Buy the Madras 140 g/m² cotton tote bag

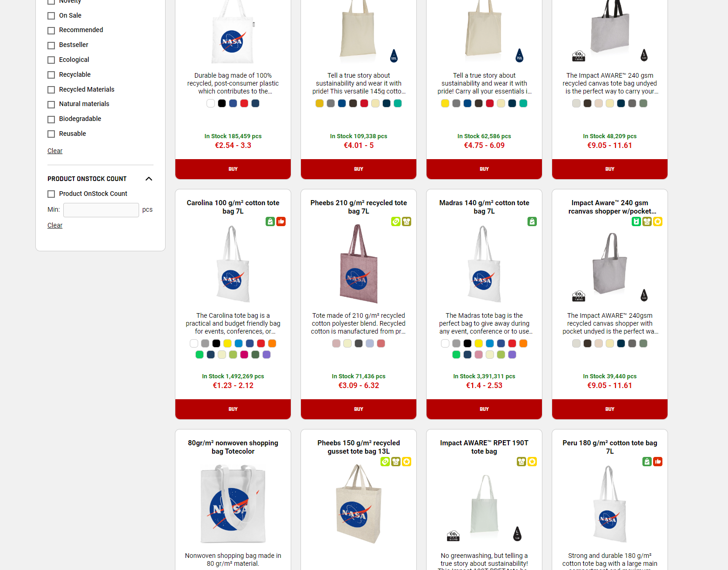[484, 409]
